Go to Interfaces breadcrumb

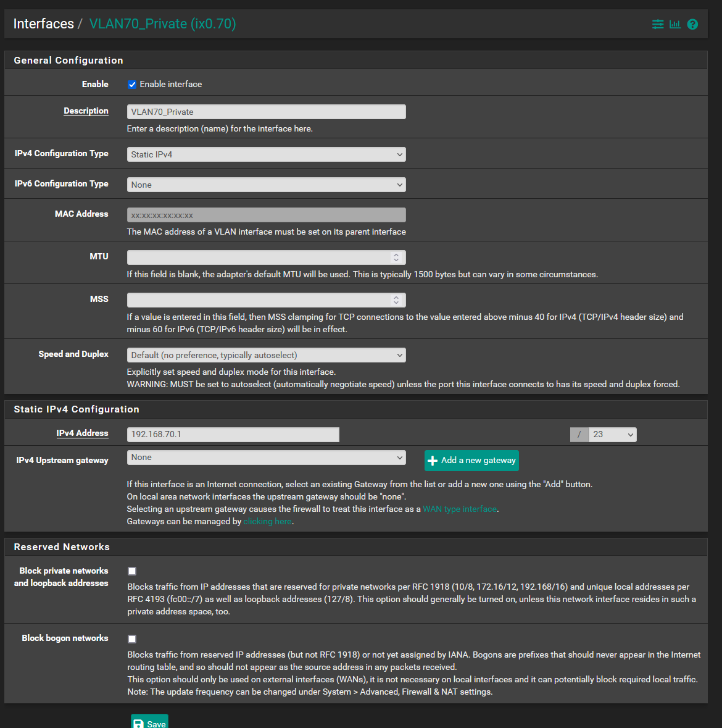pos(44,23)
